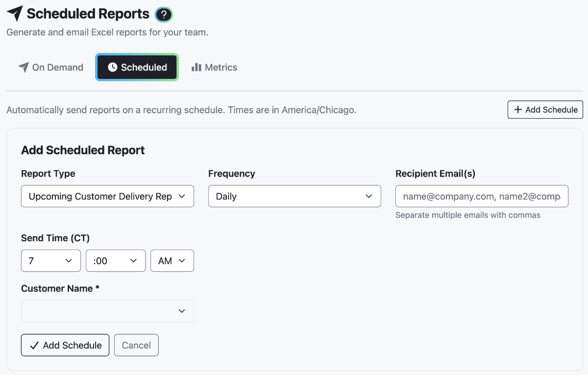Viewport: 588px width, 375px height.
Task: Click the Cancel button
Action: [136, 345]
